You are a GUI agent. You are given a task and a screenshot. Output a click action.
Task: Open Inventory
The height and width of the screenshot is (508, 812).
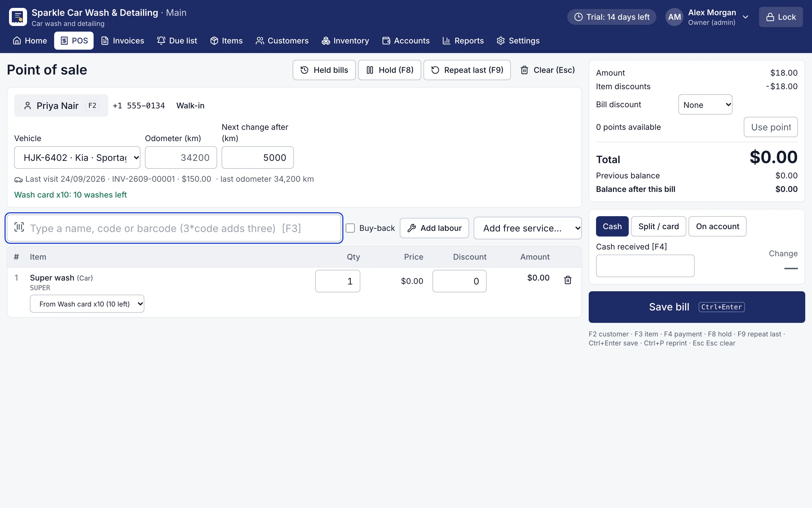[345, 41]
